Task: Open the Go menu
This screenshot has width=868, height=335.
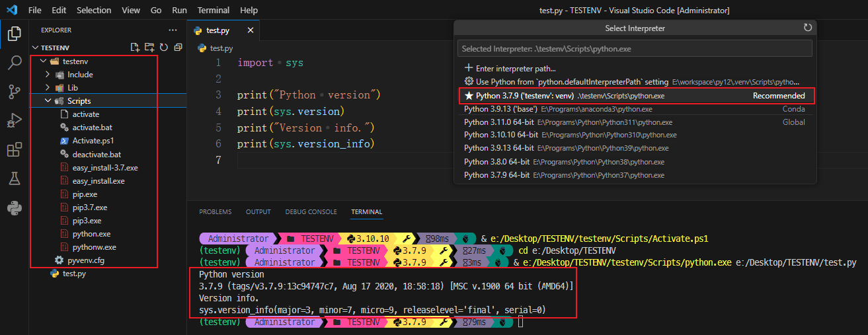Action: click(156, 10)
